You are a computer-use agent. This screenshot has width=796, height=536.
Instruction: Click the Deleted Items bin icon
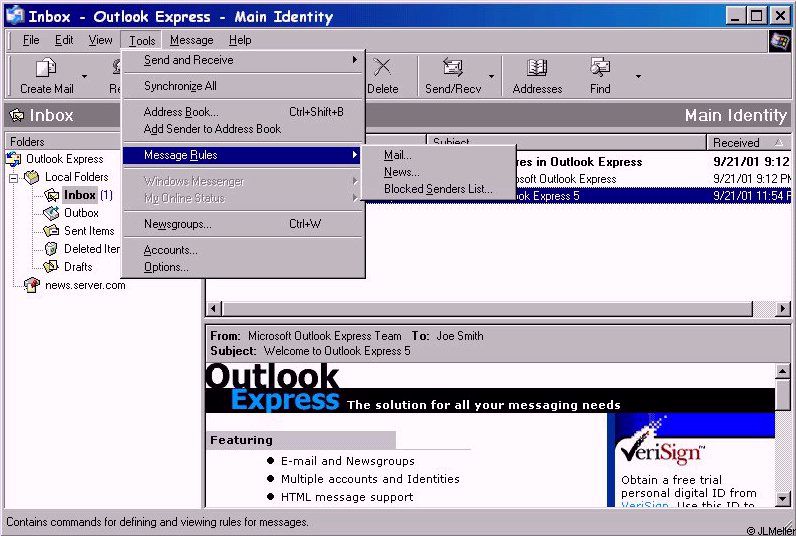[51, 249]
